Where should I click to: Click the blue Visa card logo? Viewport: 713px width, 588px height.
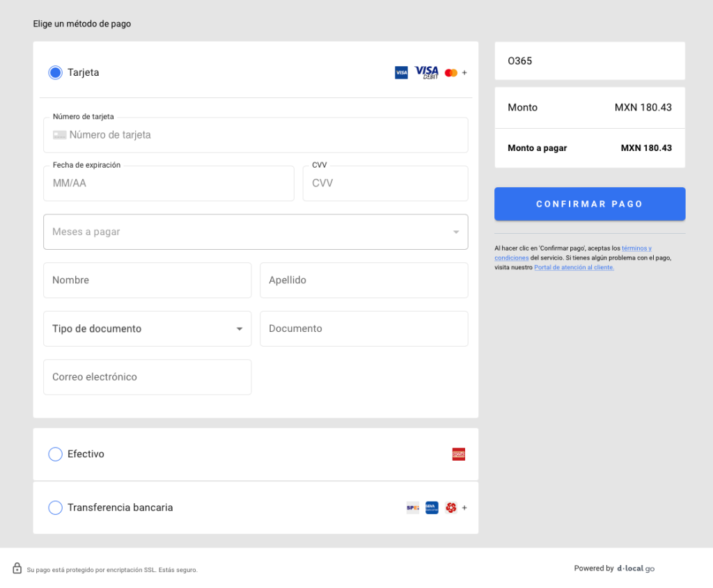(401, 72)
